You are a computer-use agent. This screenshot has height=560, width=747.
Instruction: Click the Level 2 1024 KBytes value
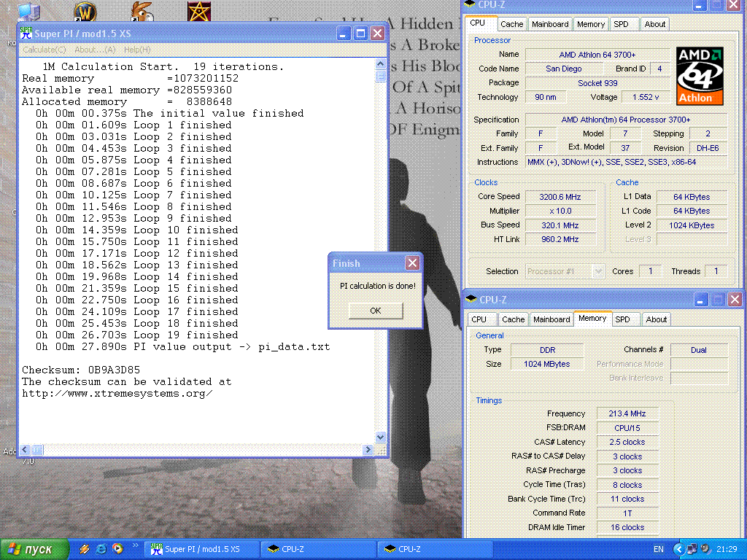(x=692, y=225)
